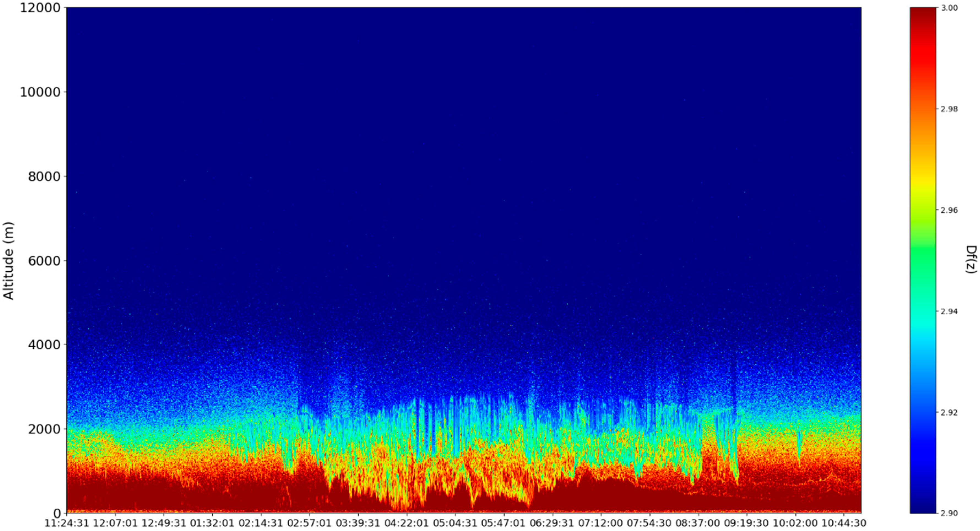Viewport: 980px width, 531px height.
Task: Click the 10000 altitude tick label
Action: [x=40, y=92]
